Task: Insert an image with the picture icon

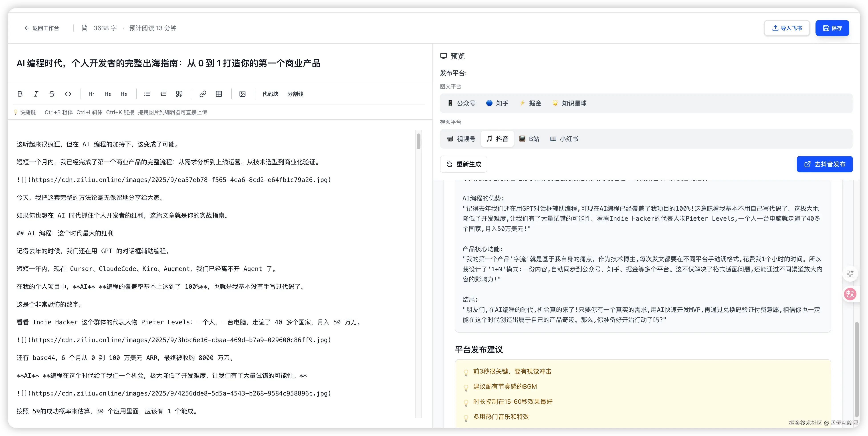Action: [243, 94]
